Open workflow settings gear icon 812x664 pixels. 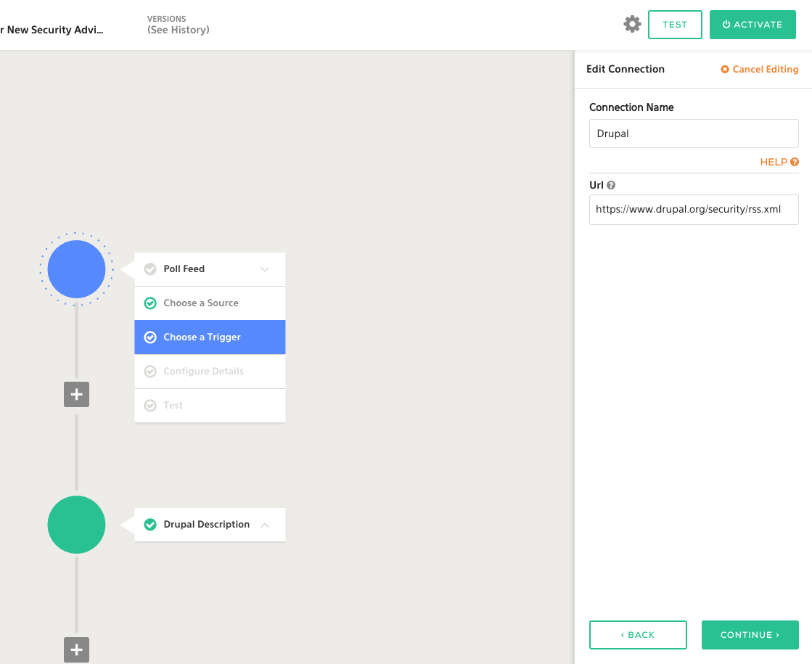(632, 24)
